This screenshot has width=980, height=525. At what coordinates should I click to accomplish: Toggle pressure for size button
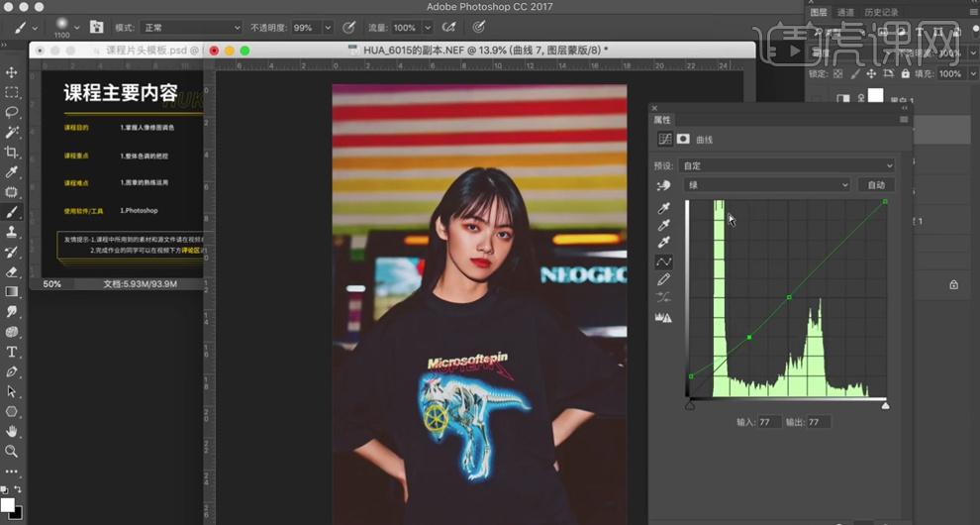479,27
